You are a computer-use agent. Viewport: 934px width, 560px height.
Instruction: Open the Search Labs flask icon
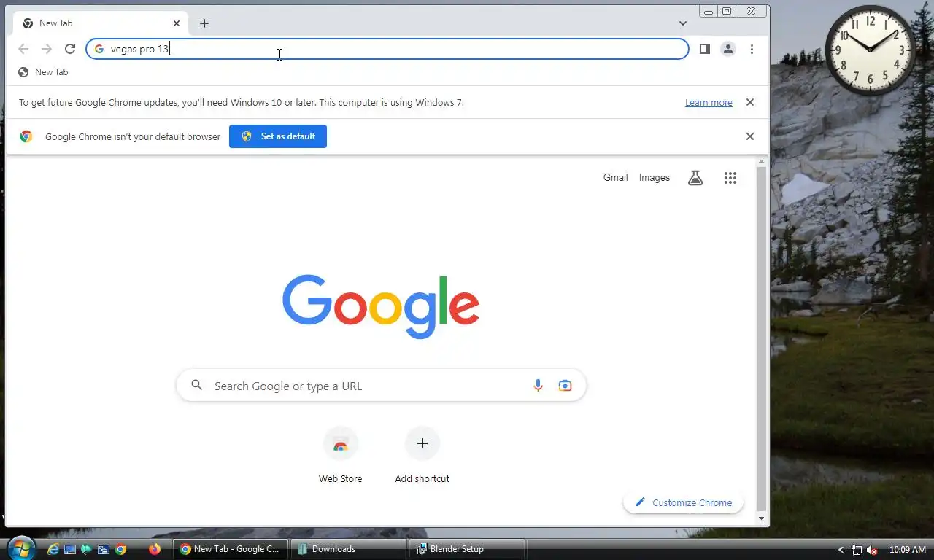695,178
